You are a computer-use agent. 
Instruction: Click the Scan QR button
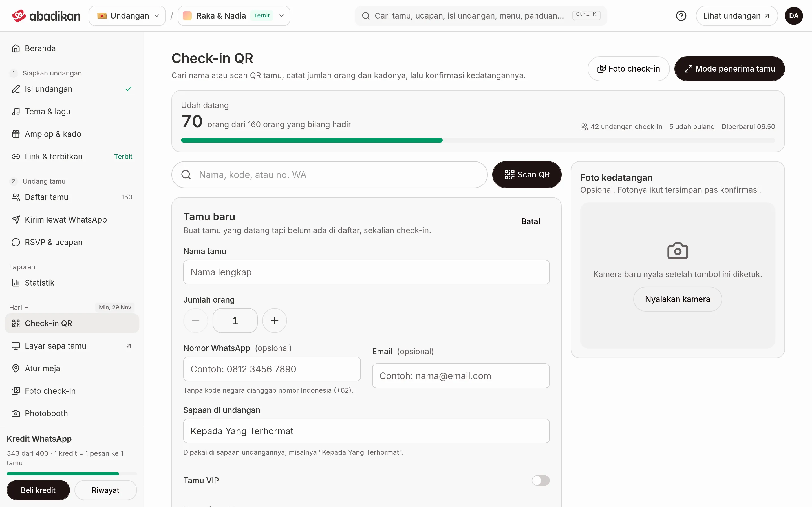pyautogui.click(x=527, y=175)
